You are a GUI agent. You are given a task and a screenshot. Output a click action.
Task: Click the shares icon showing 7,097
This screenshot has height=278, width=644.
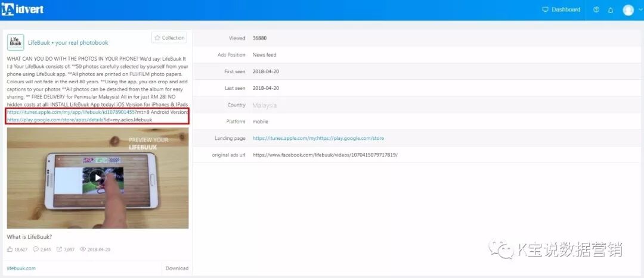point(59,249)
